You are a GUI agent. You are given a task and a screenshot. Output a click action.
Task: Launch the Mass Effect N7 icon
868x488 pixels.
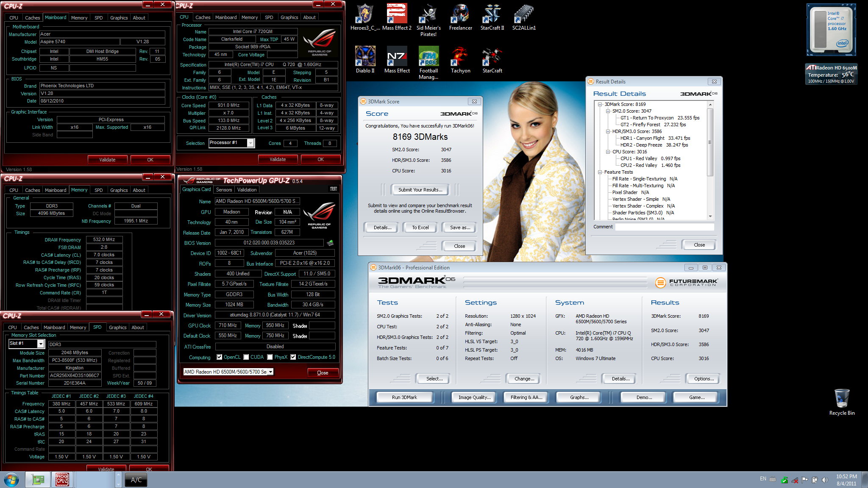(397, 60)
